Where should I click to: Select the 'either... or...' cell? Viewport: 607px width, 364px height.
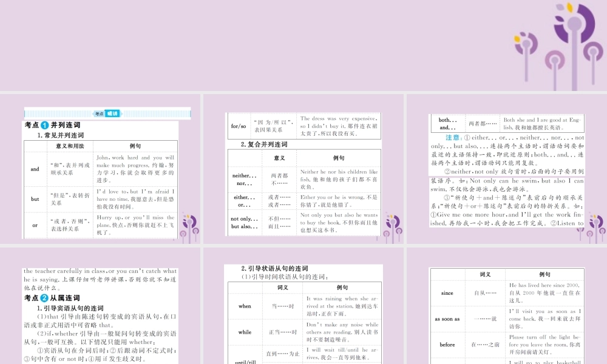[x=245, y=201]
